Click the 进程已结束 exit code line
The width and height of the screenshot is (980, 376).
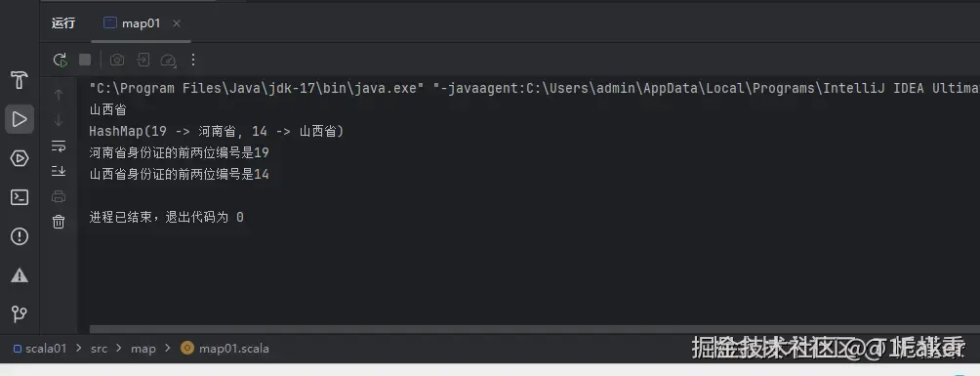point(166,217)
